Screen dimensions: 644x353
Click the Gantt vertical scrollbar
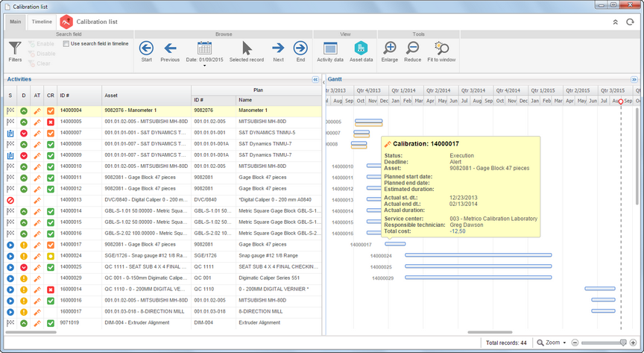click(637, 156)
